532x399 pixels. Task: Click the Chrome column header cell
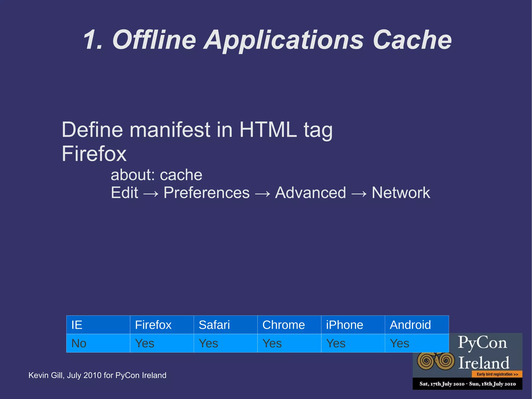point(289,325)
